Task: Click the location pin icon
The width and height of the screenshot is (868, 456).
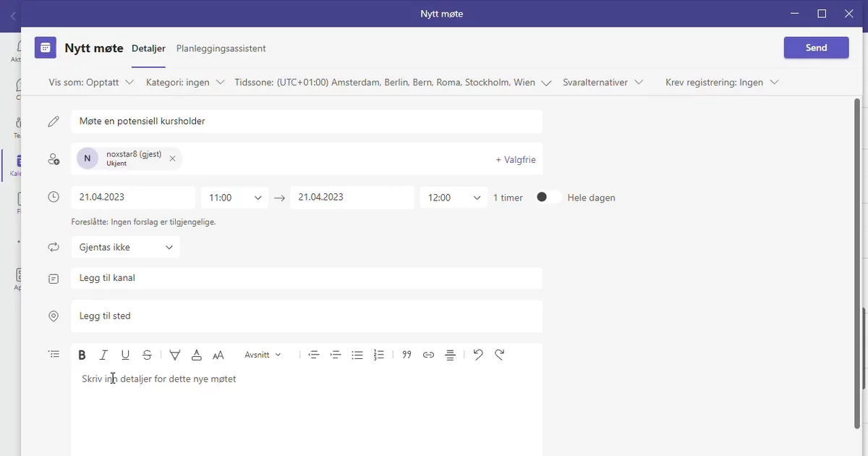Action: [54, 316]
